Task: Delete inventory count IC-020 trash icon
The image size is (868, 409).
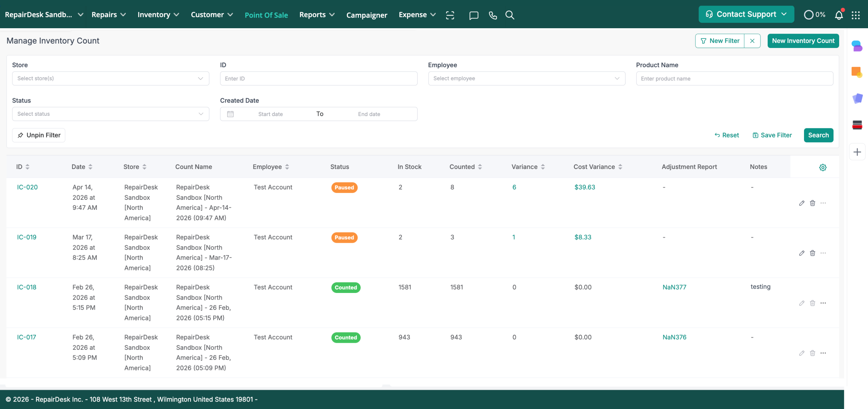Action: (x=812, y=203)
